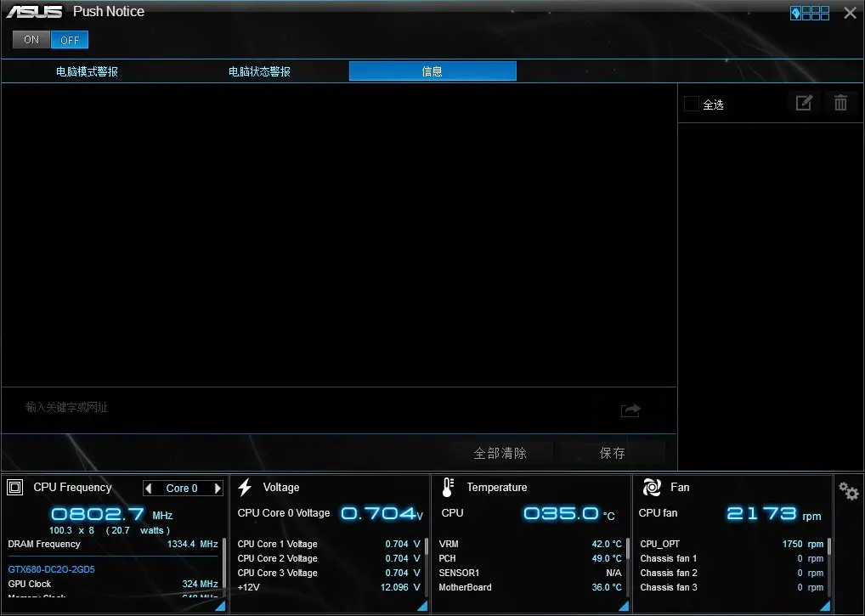The image size is (865, 616).
Task: Go to next CPU core
Action: tap(218, 488)
